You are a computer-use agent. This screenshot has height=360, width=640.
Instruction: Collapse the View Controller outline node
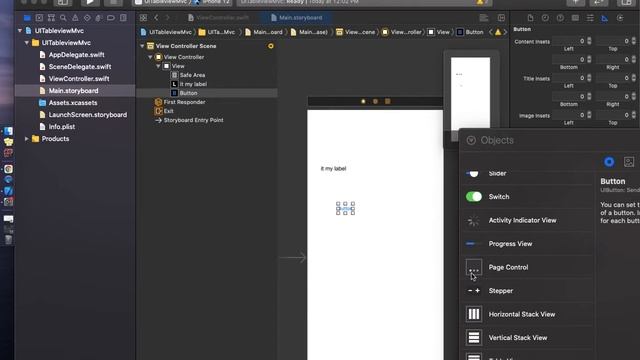click(x=151, y=57)
